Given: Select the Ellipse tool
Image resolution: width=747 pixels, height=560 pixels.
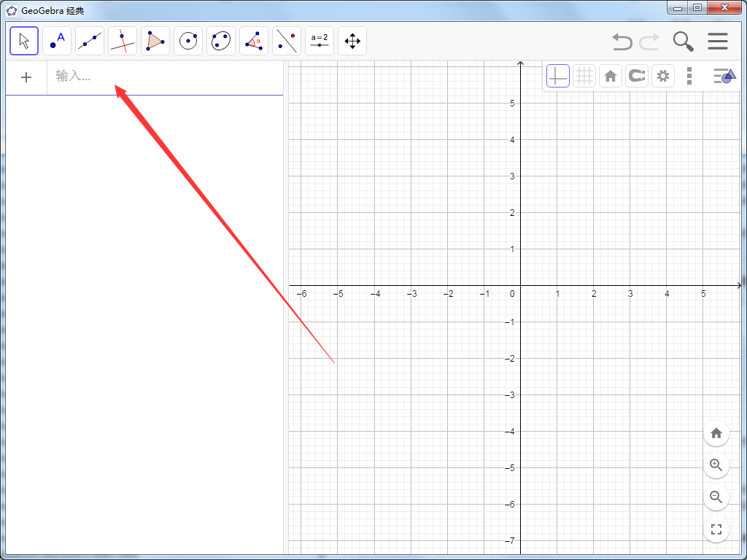Looking at the screenshot, I should [x=220, y=41].
